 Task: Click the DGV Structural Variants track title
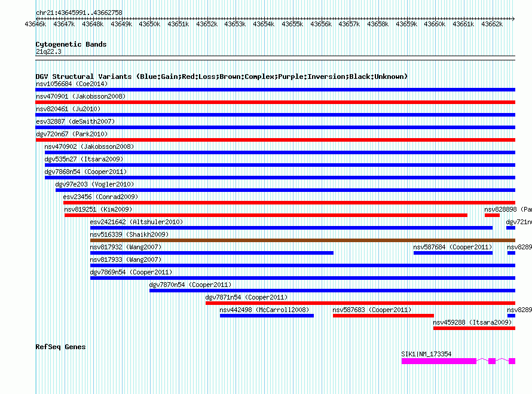(222, 77)
